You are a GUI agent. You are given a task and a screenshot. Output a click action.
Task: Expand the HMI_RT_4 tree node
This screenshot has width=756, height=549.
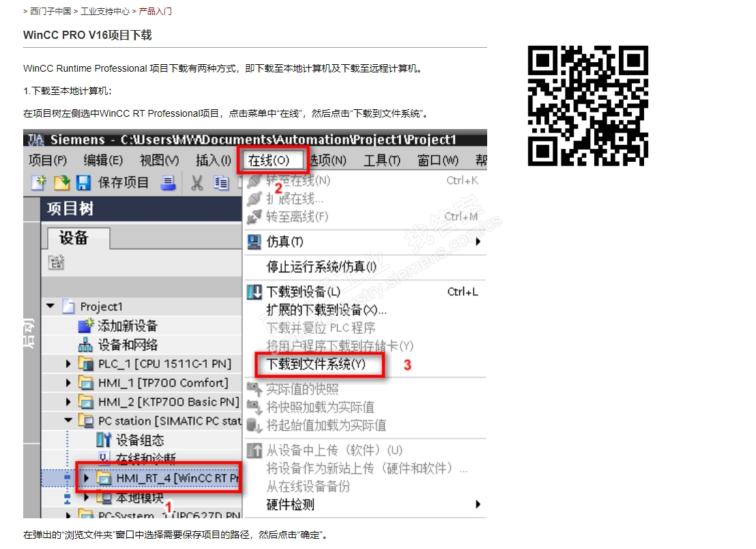pos(86,478)
